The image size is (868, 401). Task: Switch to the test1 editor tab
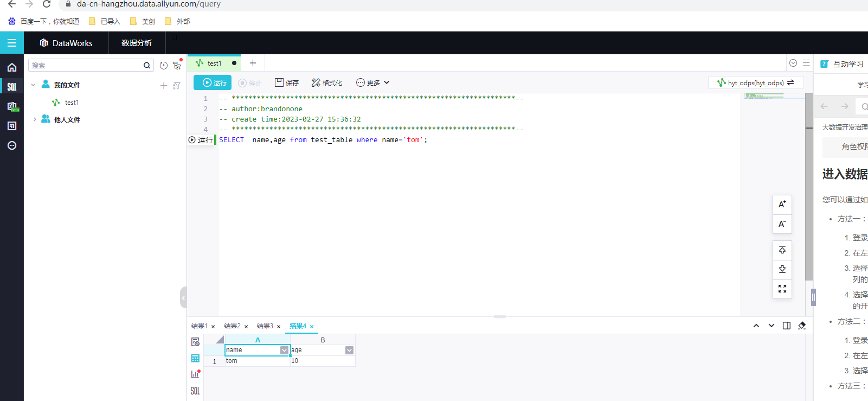(214, 63)
